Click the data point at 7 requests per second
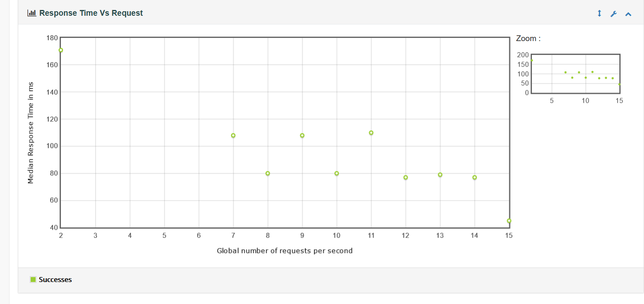This screenshot has width=644, height=304. point(233,136)
